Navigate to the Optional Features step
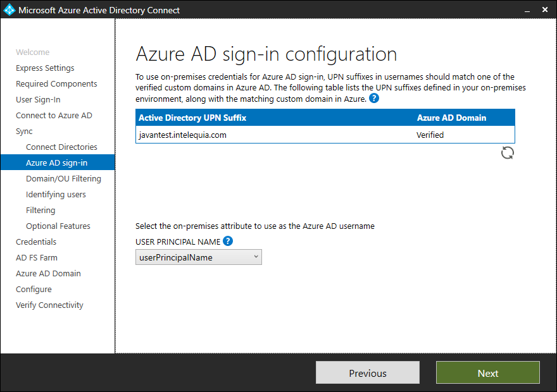Image resolution: width=557 pixels, height=392 pixels. [x=58, y=226]
